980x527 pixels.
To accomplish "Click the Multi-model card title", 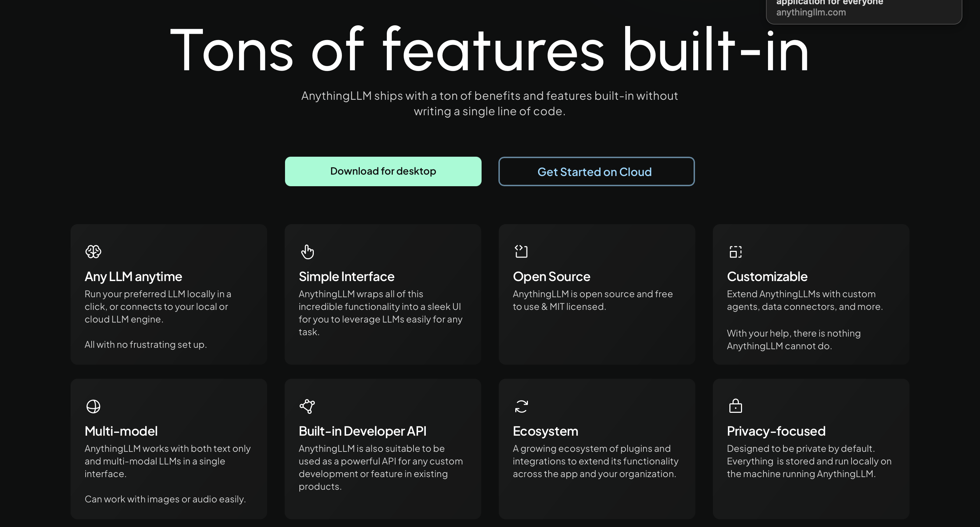I will pos(121,431).
